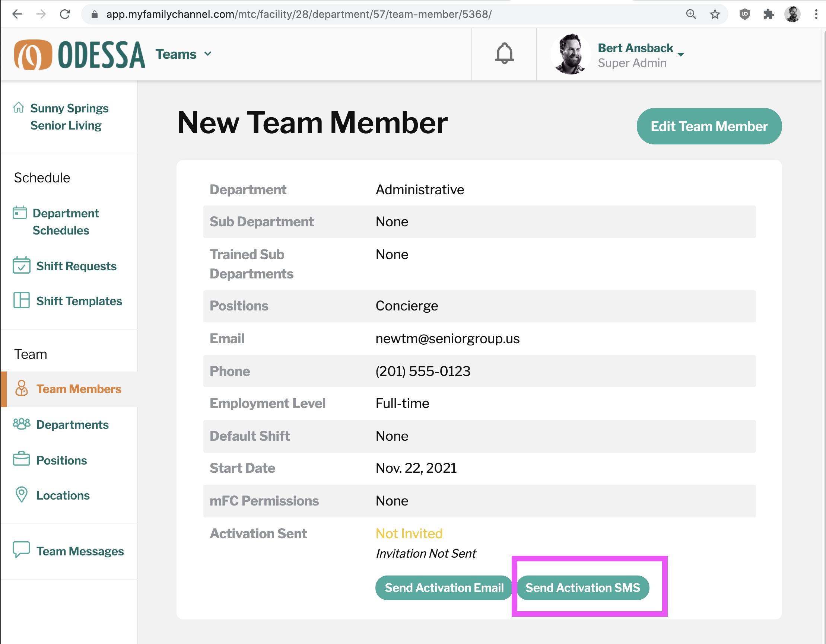Click the Nov. 22, 2021 start date

[416, 468]
